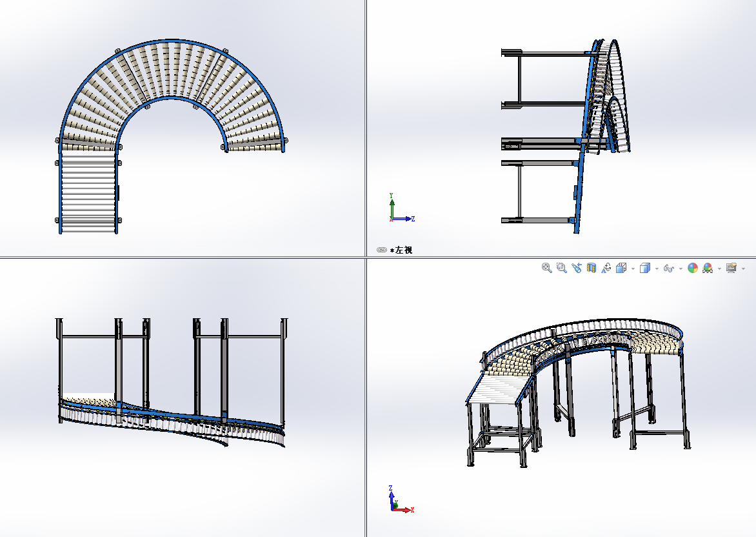Viewport: 756px width, 537px height.
Task: Select the straight roller section in top view
Action: (x=88, y=192)
